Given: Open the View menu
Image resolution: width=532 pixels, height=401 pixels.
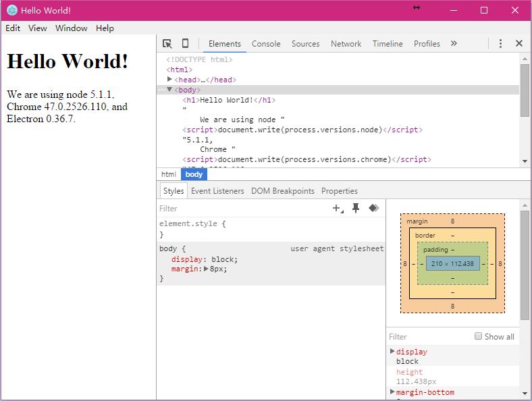Looking at the screenshot, I should [37, 28].
